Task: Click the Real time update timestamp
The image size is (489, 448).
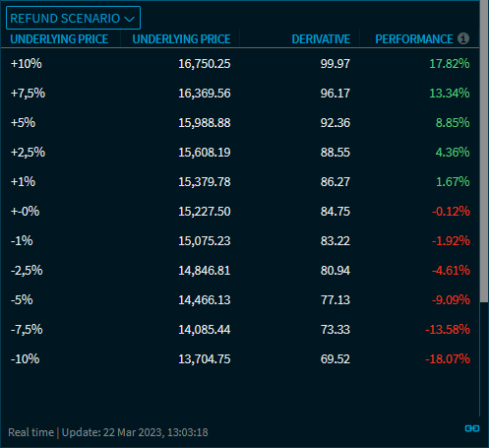Action: [108, 432]
